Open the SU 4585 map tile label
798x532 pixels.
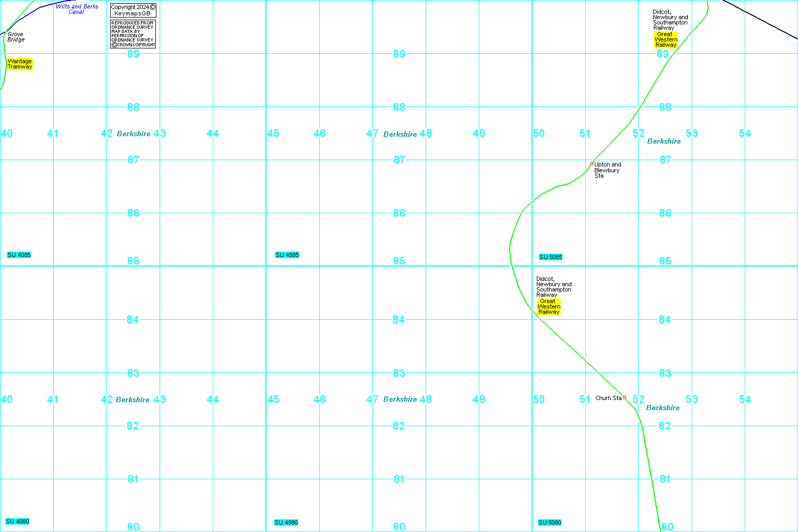click(287, 255)
